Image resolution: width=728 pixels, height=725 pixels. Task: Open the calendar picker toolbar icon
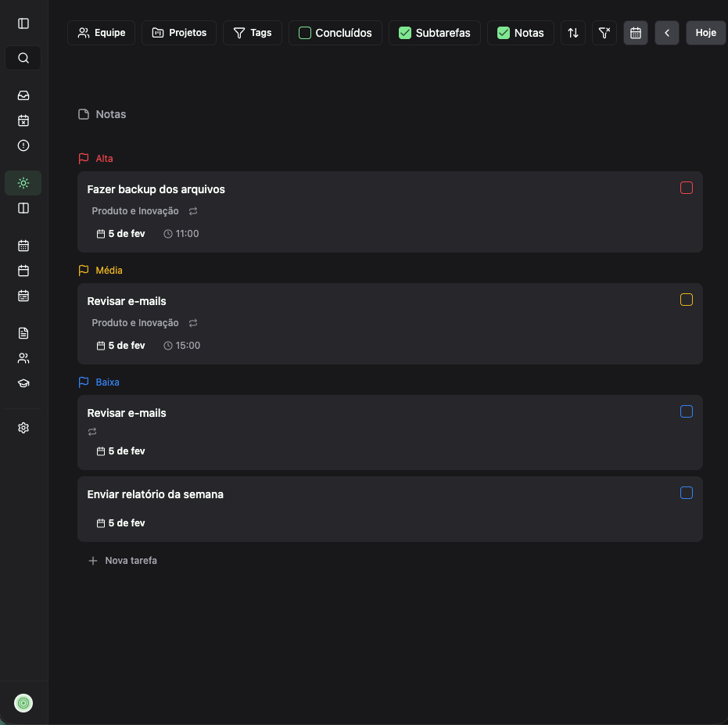click(636, 33)
